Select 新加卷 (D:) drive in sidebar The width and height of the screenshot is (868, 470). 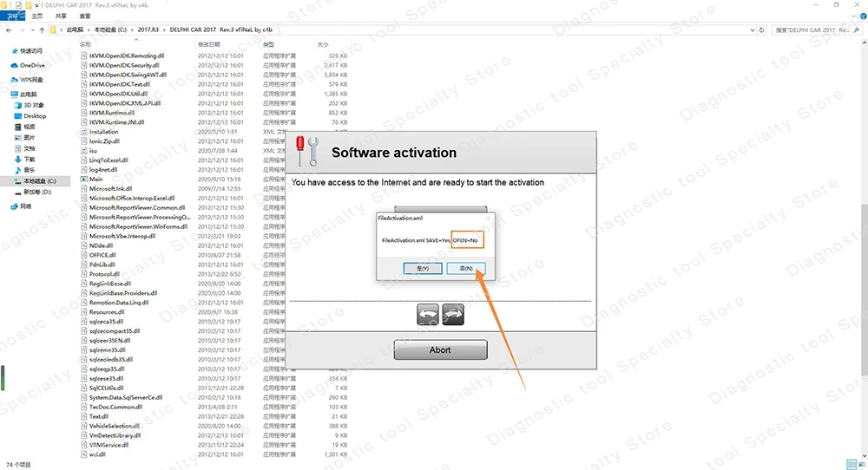33,192
